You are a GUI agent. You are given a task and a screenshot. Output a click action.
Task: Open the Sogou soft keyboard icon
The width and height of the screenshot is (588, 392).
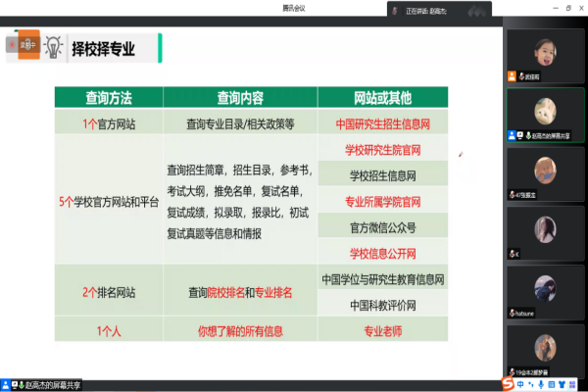(551, 384)
